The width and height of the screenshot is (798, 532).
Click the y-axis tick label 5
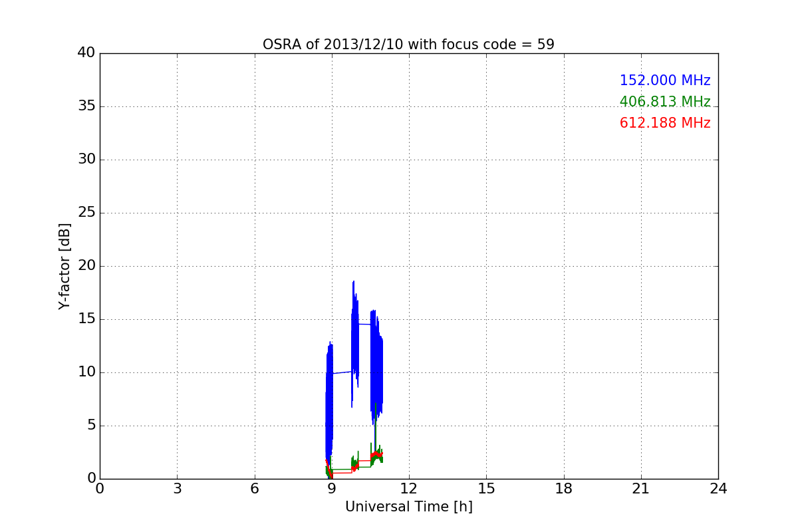click(x=90, y=426)
